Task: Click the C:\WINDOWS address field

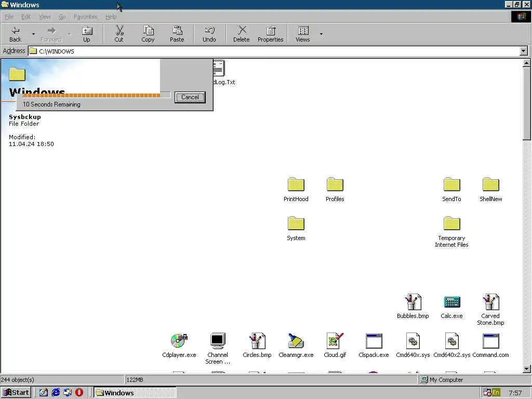Action: click(274, 51)
